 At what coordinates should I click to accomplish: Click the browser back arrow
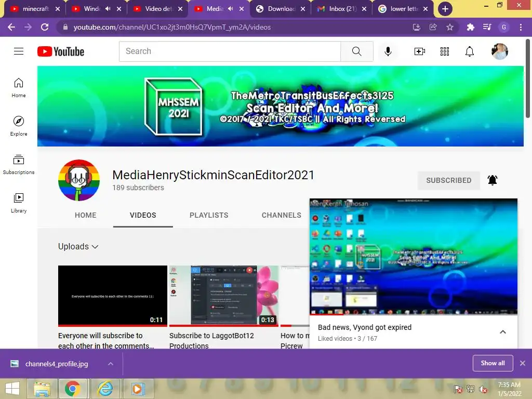point(11,27)
